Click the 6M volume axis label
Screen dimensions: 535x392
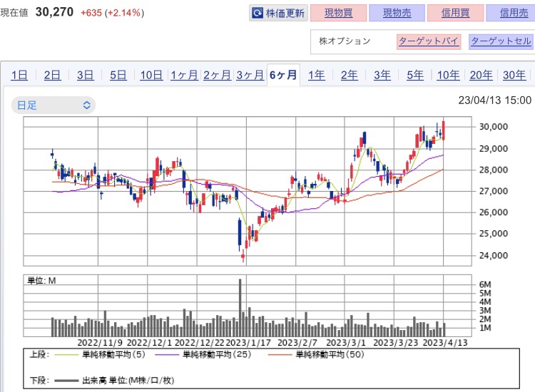coord(485,284)
